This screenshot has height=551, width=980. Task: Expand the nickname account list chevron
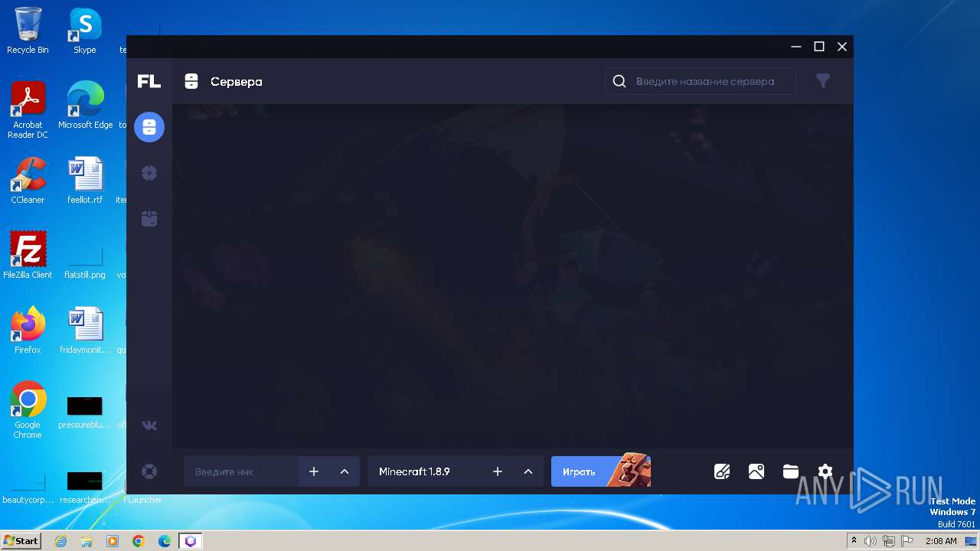(345, 471)
